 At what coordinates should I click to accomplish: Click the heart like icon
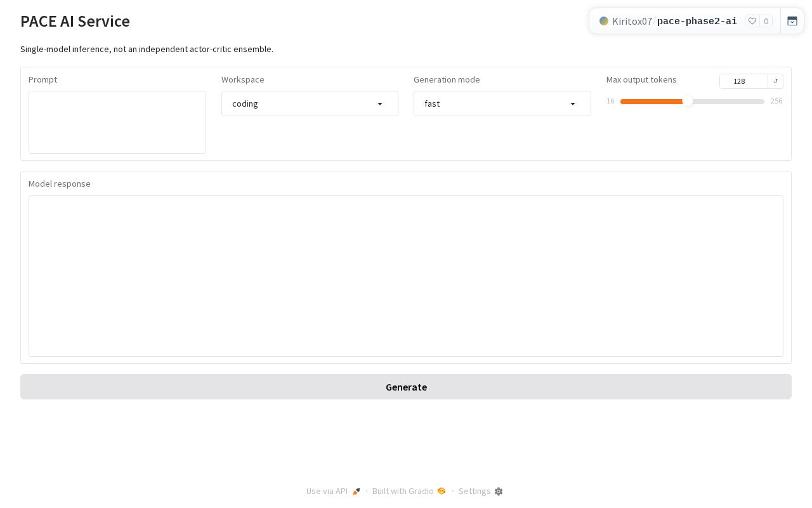pos(752,21)
